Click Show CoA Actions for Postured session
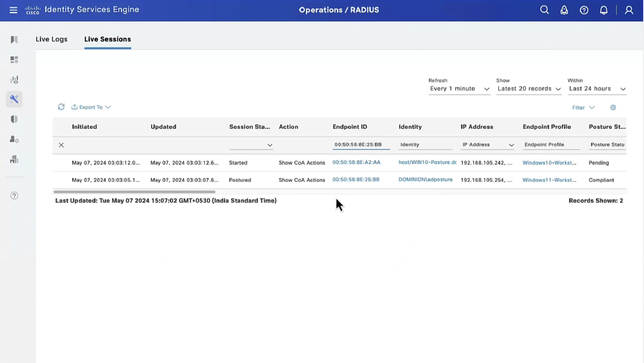The height and width of the screenshot is (363, 644). click(x=302, y=180)
